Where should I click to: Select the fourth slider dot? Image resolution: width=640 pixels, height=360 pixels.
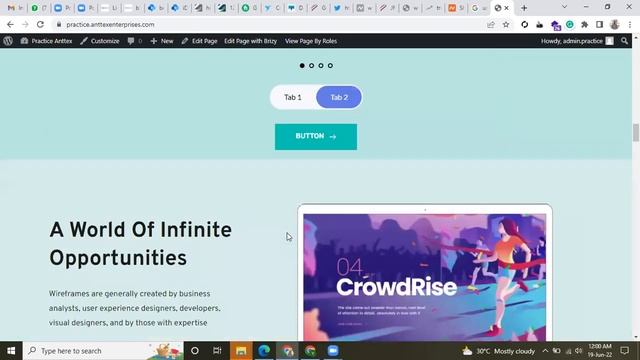point(330,65)
